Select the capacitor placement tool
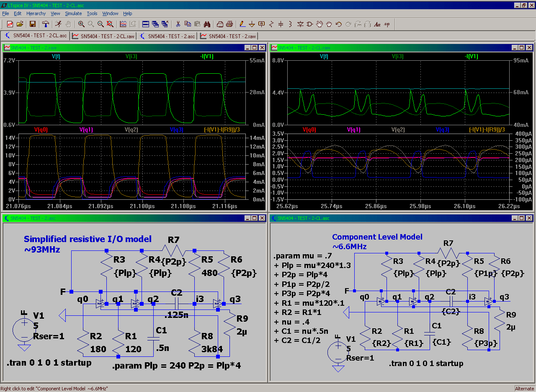The width and height of the screenshot is (536, 392). pos(280,24)
